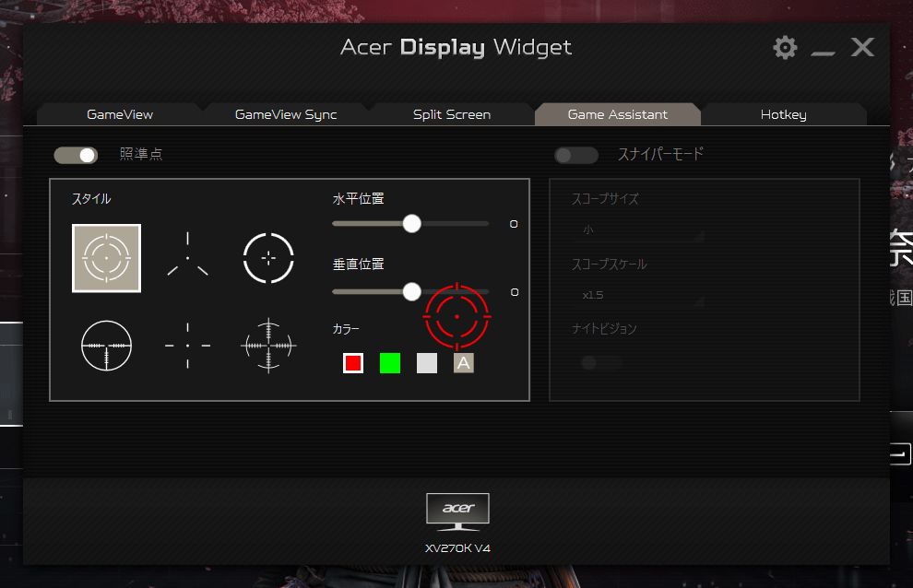Switch to the GameView Sync tab

tap(286, 114)
